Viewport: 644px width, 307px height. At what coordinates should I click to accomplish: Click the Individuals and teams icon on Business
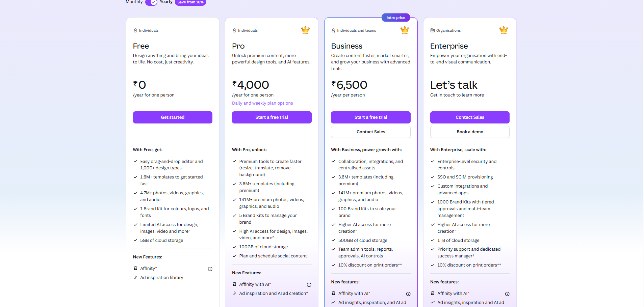[333, 30]
